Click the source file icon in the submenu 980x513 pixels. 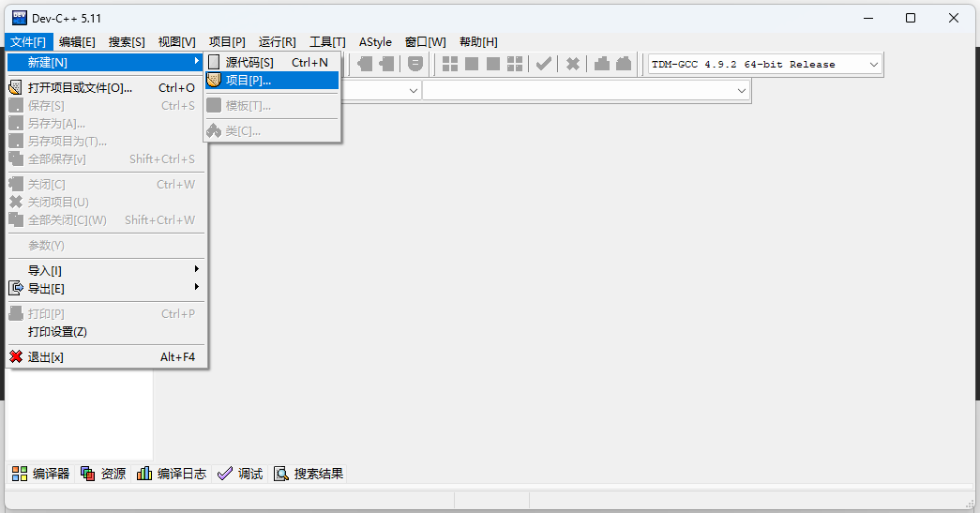[x=215, y=63]
